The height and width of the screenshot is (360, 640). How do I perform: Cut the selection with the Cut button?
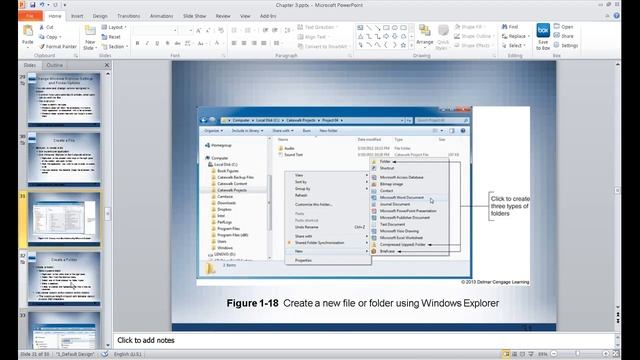(47, 27)
